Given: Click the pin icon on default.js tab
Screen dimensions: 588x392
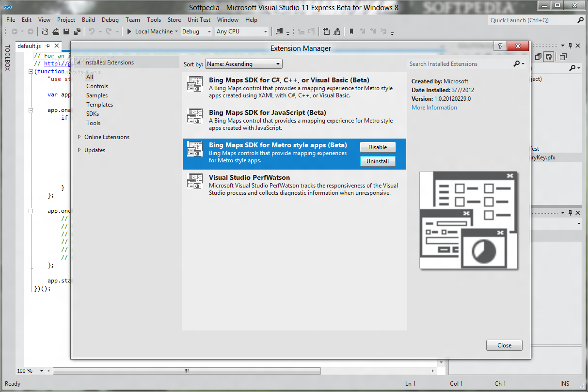Looking at the screenshot, I should coord(48,46).
